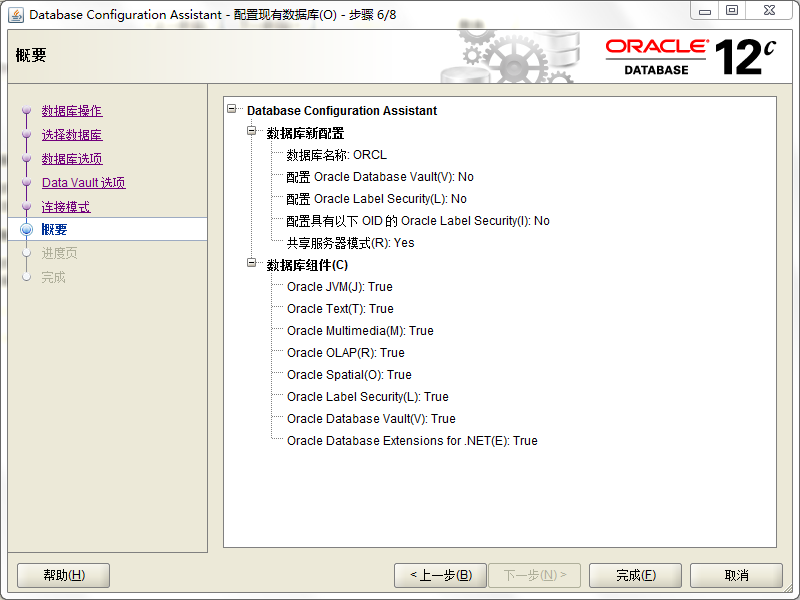Select the OID 的 Oracle Label Security(I): No row
This screenshot has height=600, width=800.
click(x=418, y=221)
